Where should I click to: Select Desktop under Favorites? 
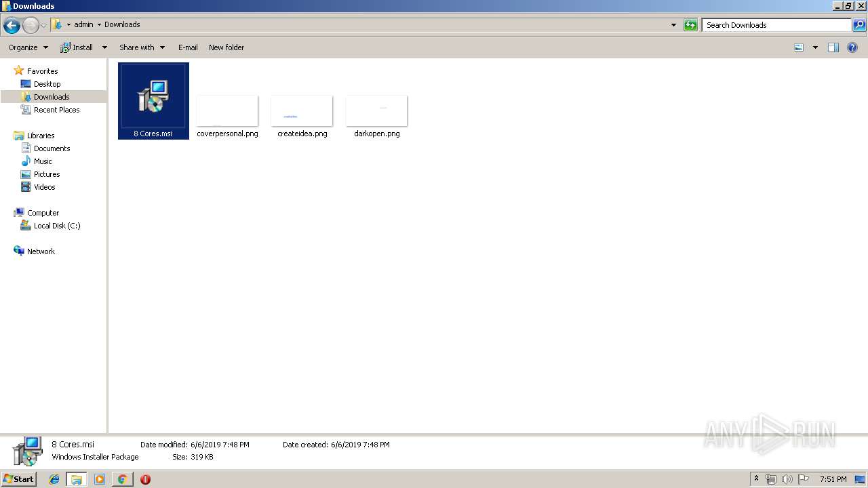(x=47, y=84)
